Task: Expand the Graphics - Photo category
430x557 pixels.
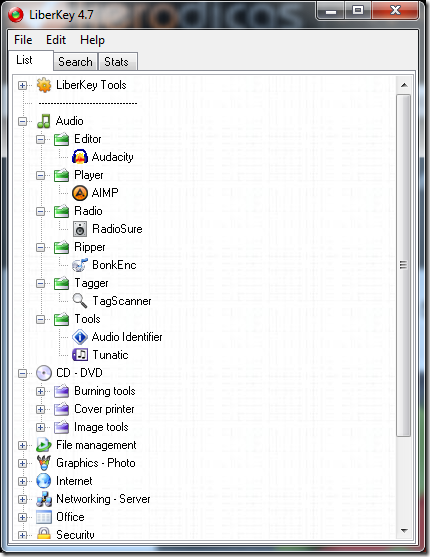Action: (x=22, y=463)
